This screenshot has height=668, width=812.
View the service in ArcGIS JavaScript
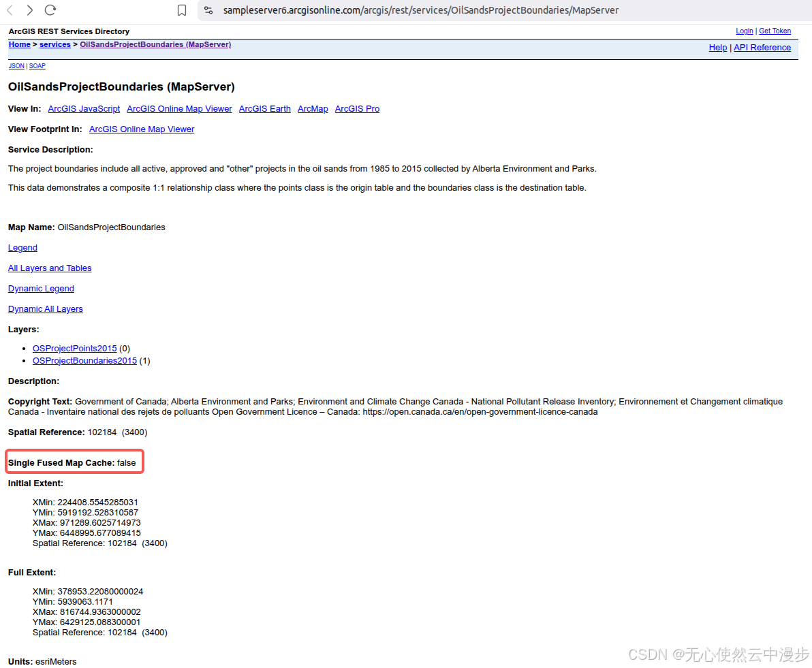(84, 109)
